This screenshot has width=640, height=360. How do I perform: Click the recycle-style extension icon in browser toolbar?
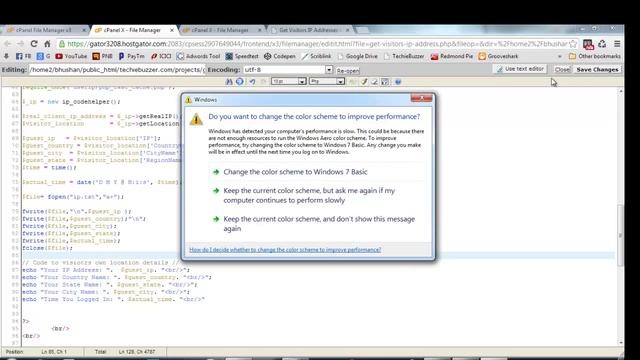tap(602, 44)
